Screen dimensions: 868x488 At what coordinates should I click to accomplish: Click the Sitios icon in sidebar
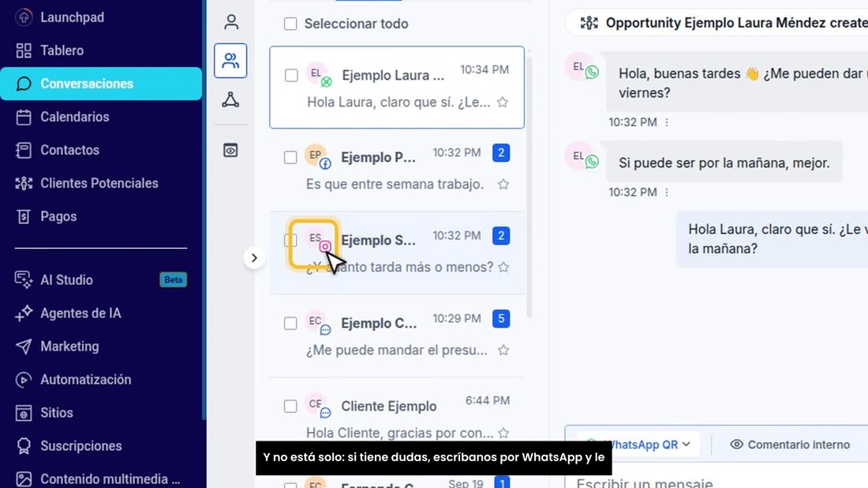23,413
